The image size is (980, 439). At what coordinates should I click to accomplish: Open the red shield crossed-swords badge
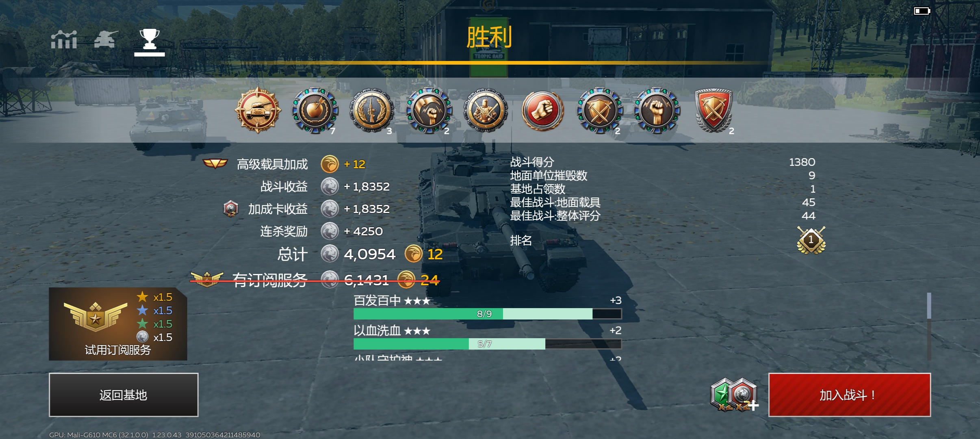[714, 111]
